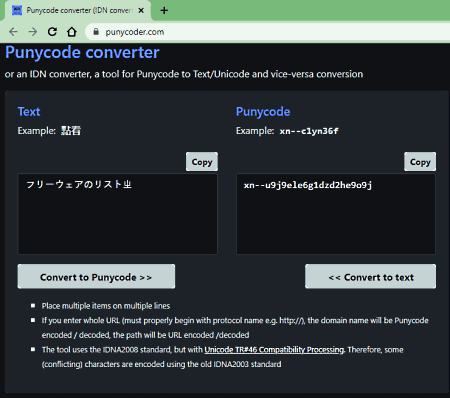Select the example punycode xn--c1yn36f
This screenshot has width=450, height=398.
tap(309, 131)
